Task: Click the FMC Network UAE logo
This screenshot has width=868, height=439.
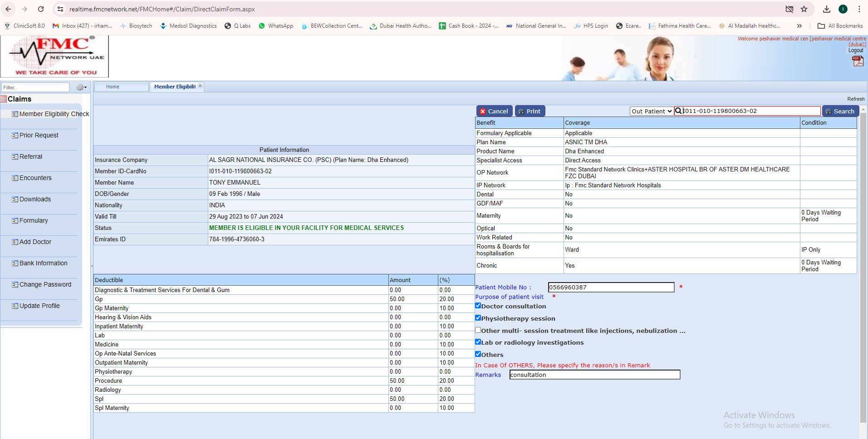Action: click(x=55, y=56)
